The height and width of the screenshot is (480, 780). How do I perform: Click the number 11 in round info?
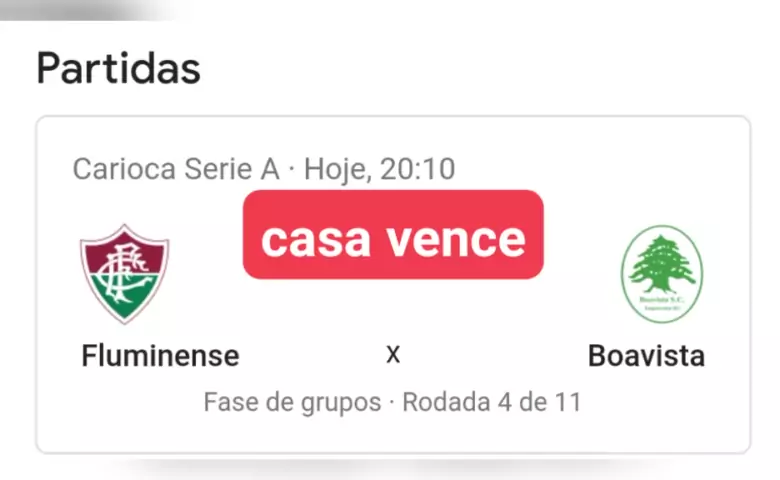click(567, 402)
